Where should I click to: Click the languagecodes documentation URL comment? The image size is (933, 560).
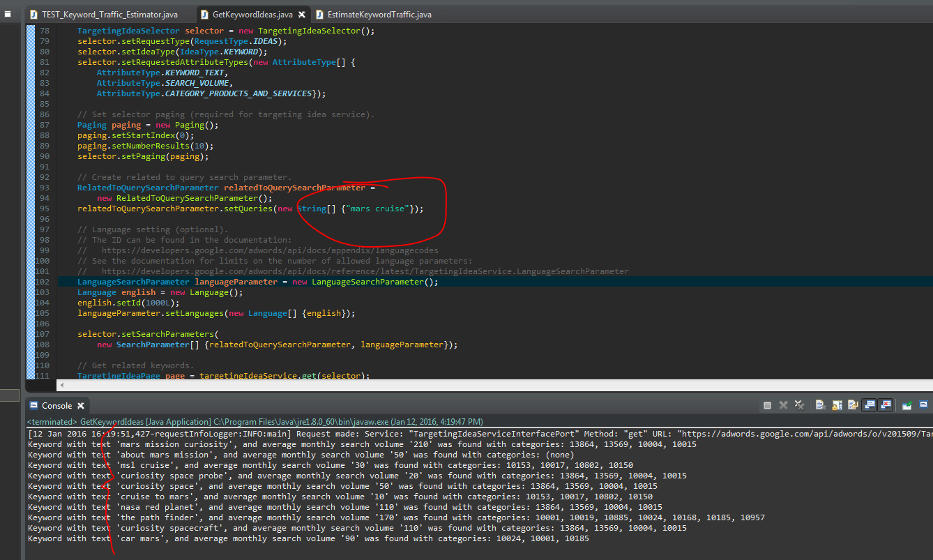click(258, 250)
